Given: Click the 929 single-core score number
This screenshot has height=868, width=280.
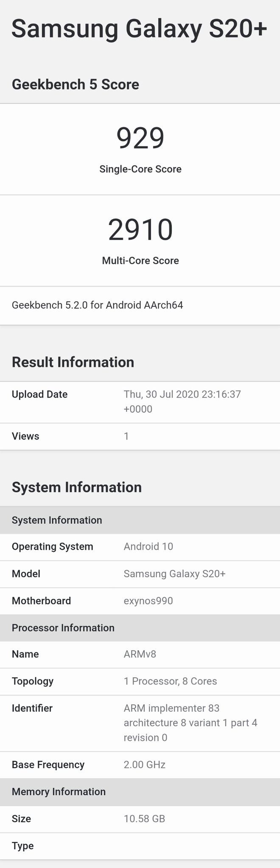Looking at the screenshot, I should click(x=140, y=138).
